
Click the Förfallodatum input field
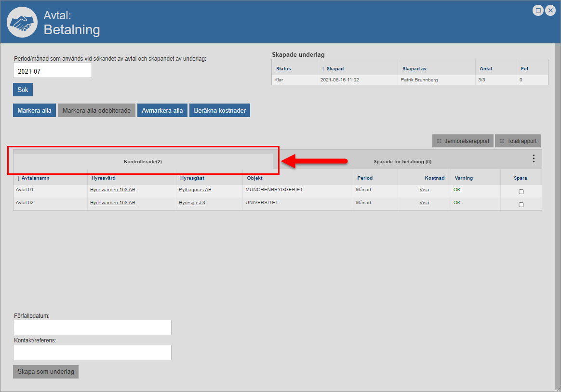pyautogui.click(x=92, y=327)
